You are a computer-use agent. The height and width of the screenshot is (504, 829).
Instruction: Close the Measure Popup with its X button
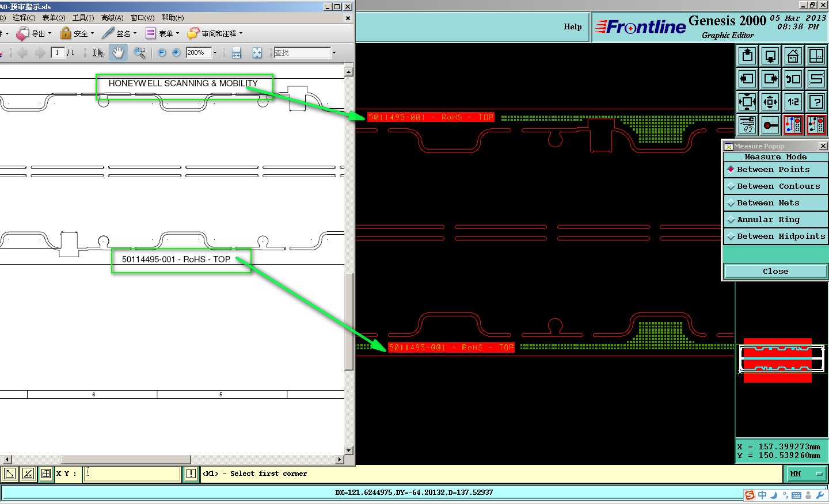[823, 146]
